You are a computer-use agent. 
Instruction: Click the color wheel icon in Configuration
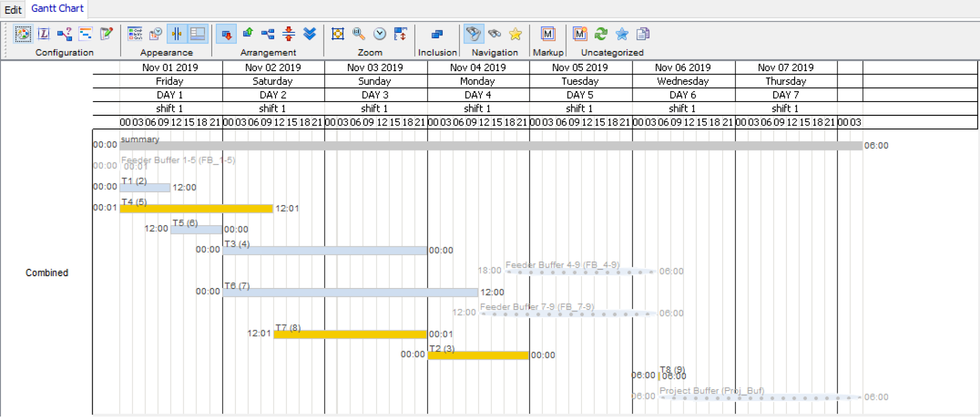(23, 34)
